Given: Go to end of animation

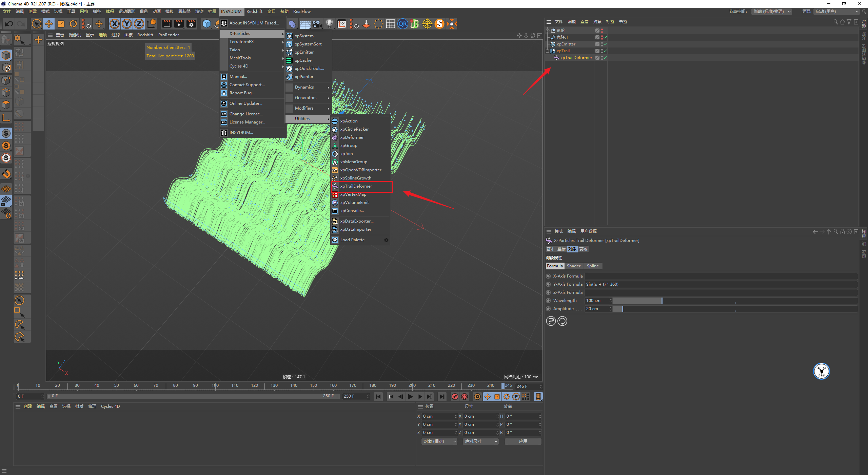Looking at the screenshot, I should click(442, 397).
